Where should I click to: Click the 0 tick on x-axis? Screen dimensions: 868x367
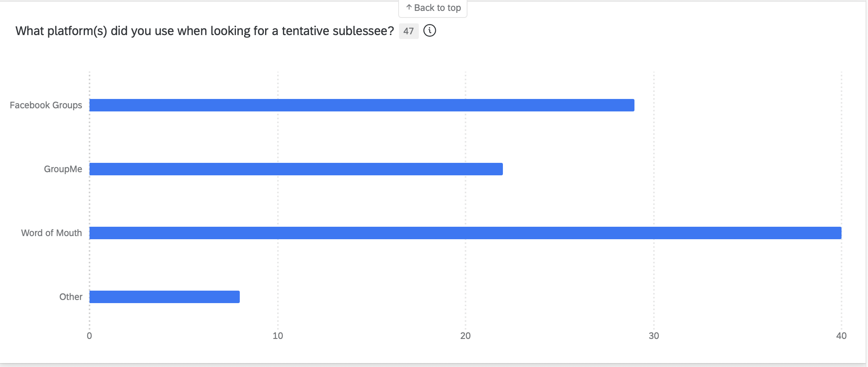pos(90,336)
